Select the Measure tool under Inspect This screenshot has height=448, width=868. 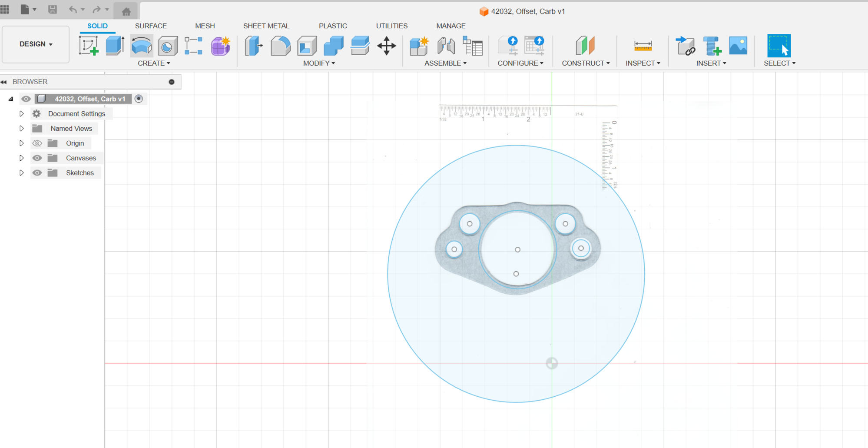(643, 46)
